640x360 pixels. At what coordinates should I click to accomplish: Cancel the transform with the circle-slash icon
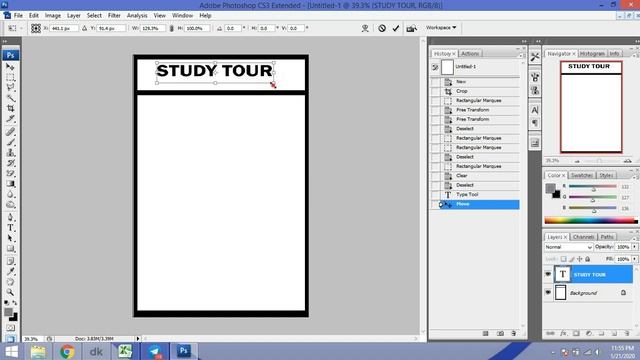[382, 28]
